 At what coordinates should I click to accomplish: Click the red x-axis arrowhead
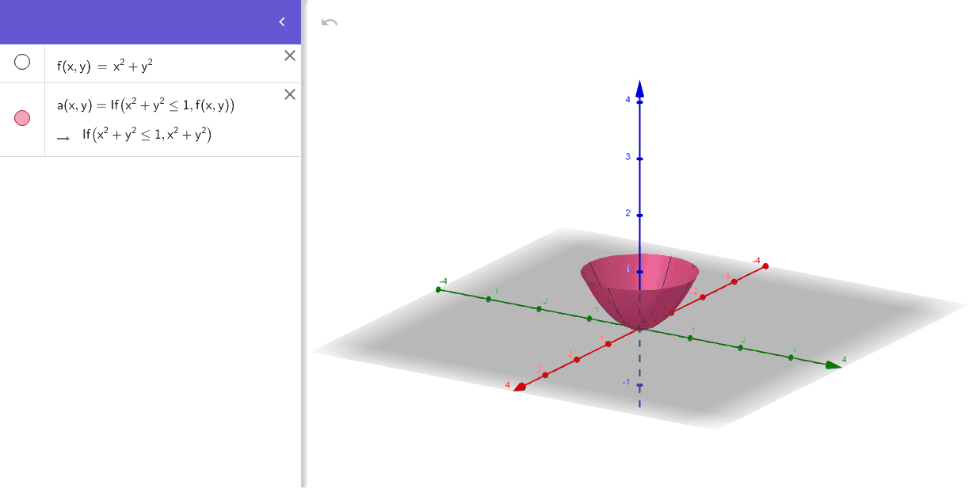click(x=519, y=386)
